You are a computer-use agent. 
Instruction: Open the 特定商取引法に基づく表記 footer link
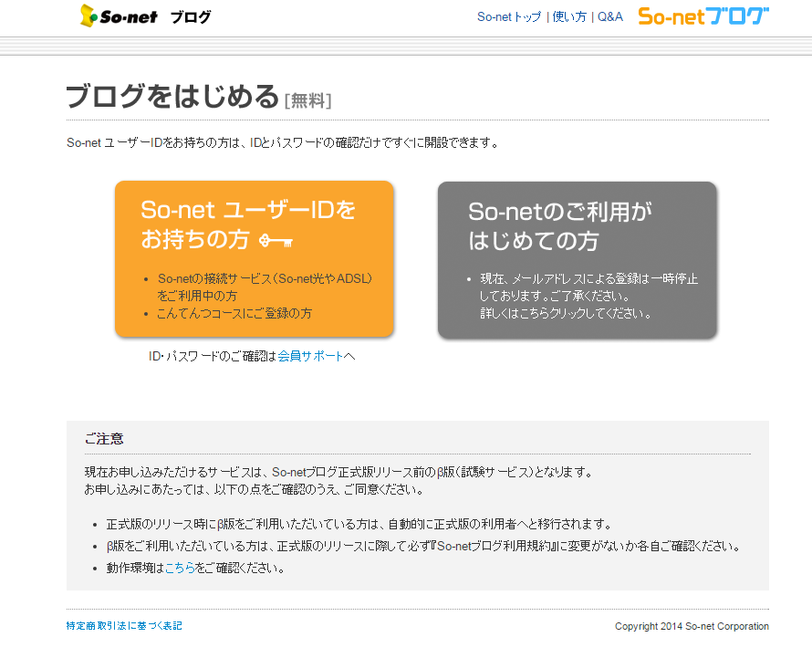coord(124,626)
